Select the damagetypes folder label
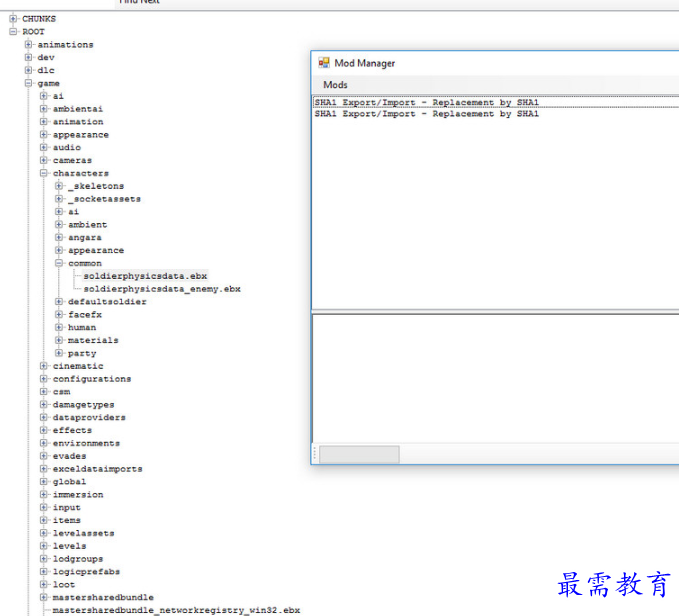679x616 pixels. [84, 404]
